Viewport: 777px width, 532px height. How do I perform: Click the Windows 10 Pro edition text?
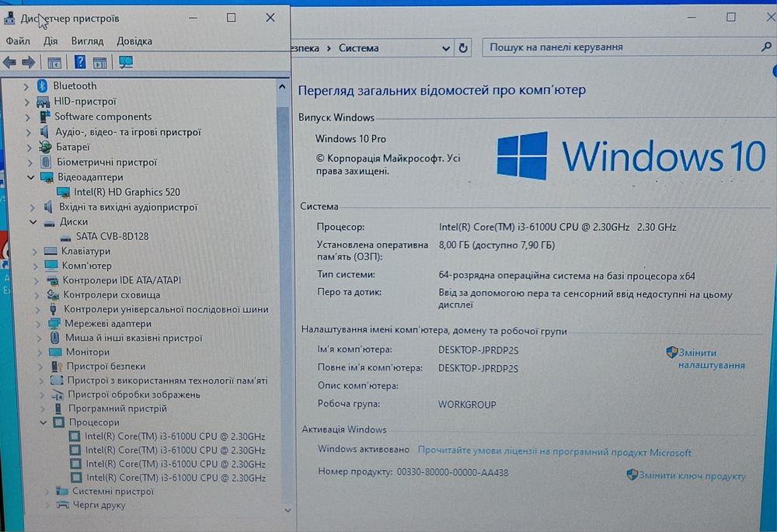350,139
